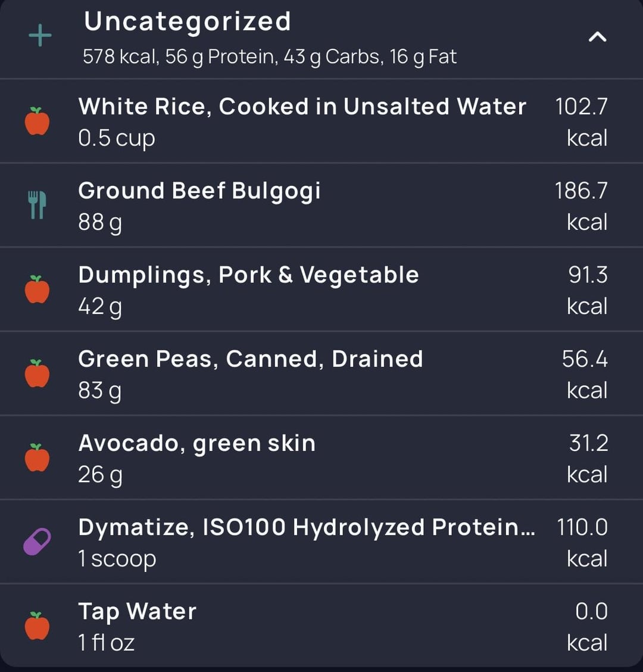The image size is (643, 672).
Task: Click the purple pill supplement icon
Action: click(38, 542)
